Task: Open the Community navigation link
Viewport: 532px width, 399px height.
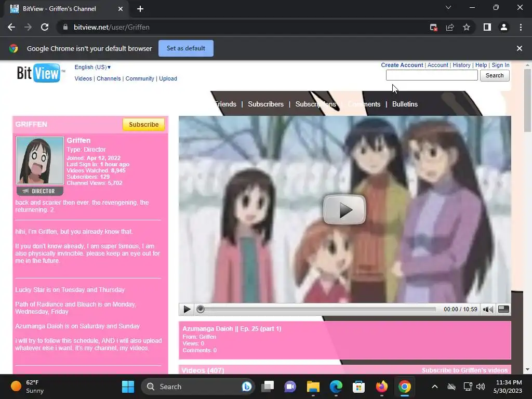Action: 140,78
